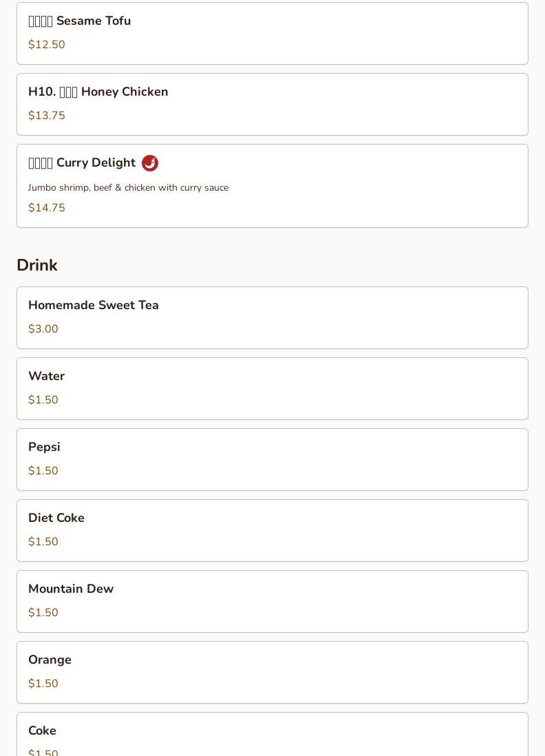Choose Mountain Dew from drinks
Screen dimensions: 545x756
[x=272, y=601]
